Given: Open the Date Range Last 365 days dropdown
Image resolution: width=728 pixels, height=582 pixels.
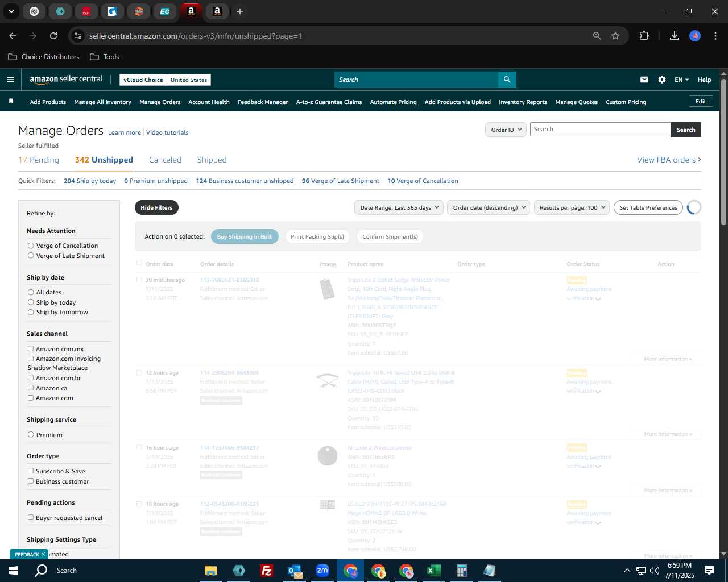Looking at the screenshot, I should 399,207.
